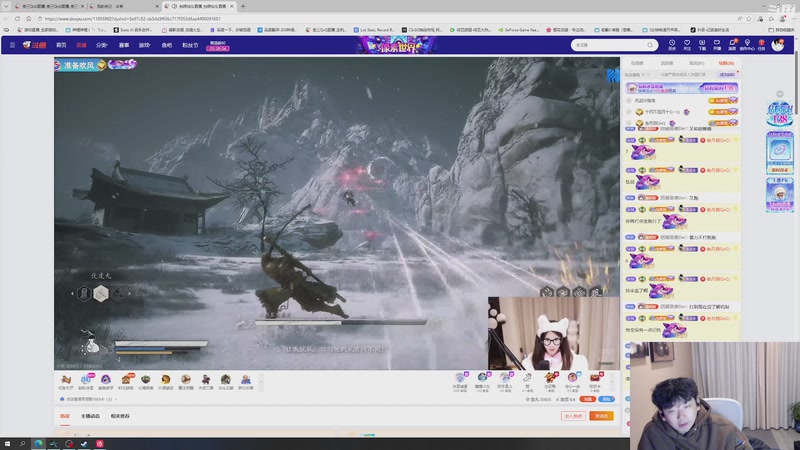Click the diamond fan promo banner in the chat panel
800x450 pixels.
click(682, 88)
